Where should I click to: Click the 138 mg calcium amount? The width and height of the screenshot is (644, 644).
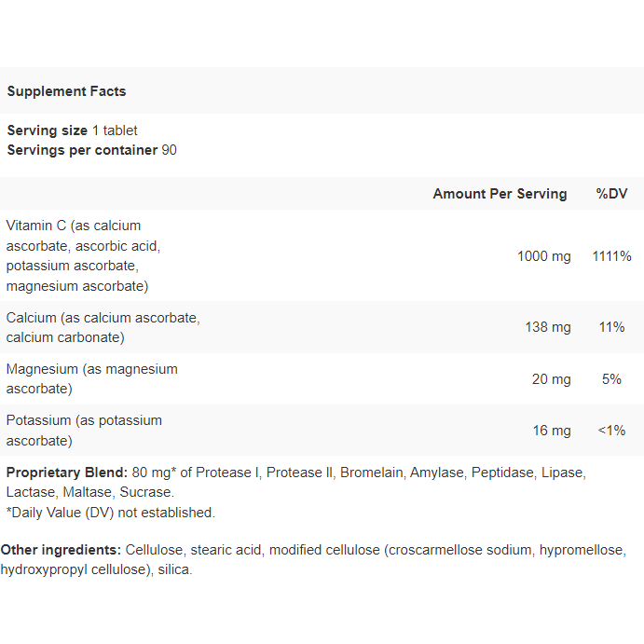548,327
